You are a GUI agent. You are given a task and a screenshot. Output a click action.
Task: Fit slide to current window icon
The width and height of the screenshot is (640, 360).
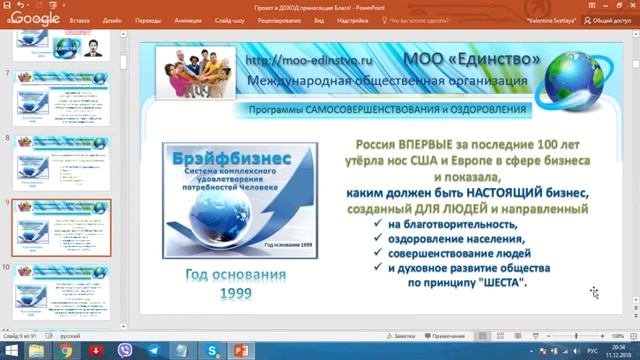click(x=633, y=336)
